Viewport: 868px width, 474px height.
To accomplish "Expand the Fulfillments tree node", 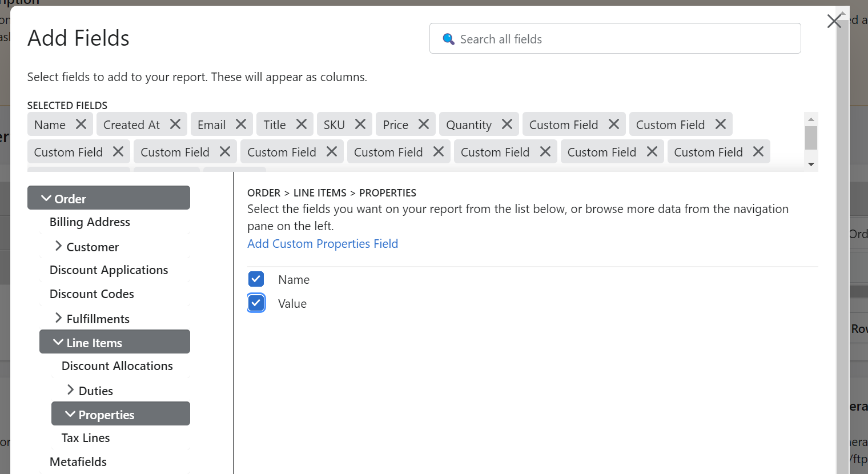I will pos(58,318).
